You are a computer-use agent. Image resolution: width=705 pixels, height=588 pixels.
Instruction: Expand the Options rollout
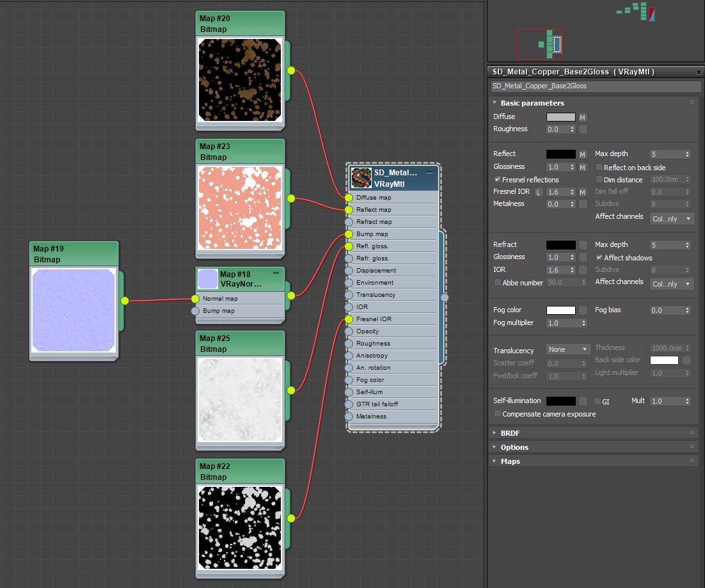pyautogui.click(x=495, y=447)
